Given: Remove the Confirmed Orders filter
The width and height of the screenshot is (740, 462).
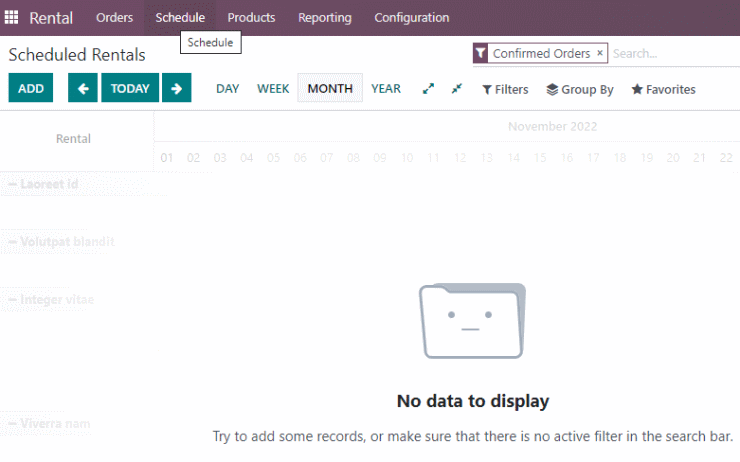Looking at the screenshot, I should [600, 53].
